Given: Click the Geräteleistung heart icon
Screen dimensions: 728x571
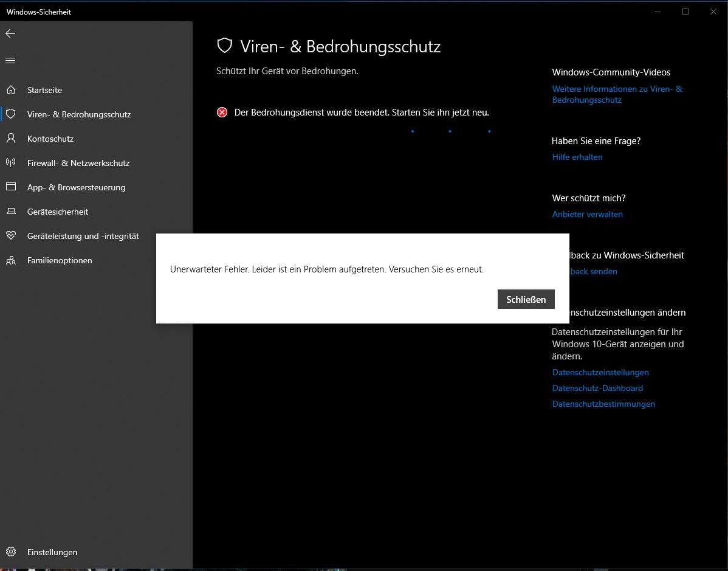Looking at the screenshot, I should click(x=11, y=235).
